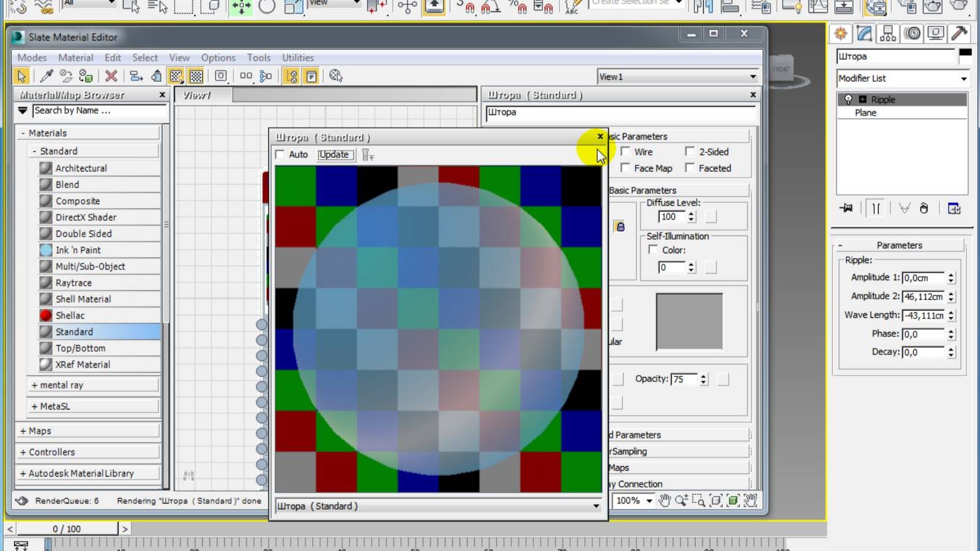Enable the Auto preview checkbox
Screen dimensions: 980x551
point(280,154)
